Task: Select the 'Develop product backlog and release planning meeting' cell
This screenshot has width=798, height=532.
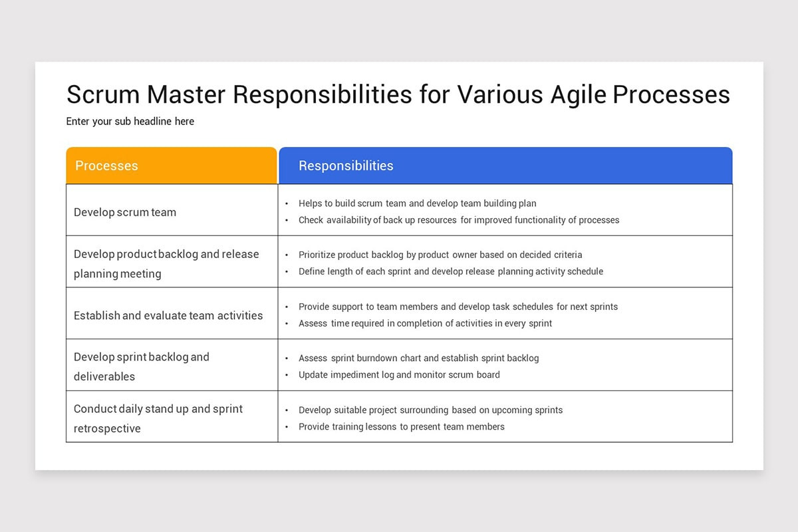Action: (172, 261)
